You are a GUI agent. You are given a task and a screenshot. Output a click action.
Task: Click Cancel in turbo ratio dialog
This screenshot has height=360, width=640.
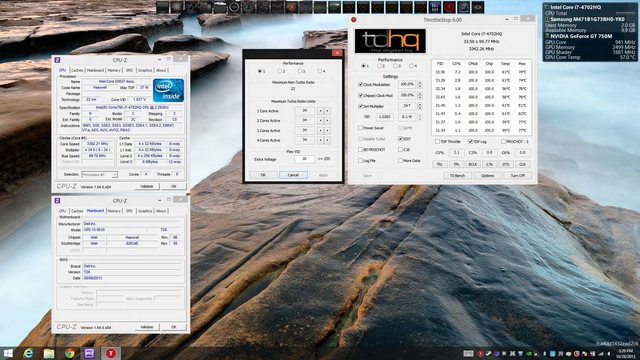(293, 175)
